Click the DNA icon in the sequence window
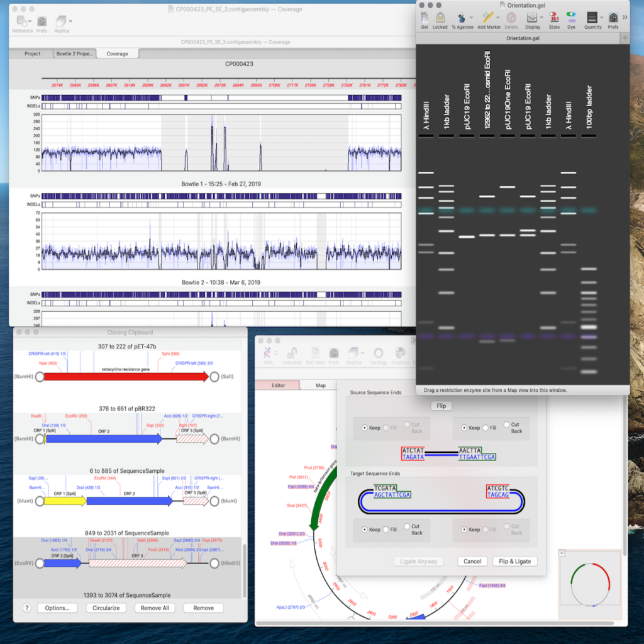 point(267,353)
